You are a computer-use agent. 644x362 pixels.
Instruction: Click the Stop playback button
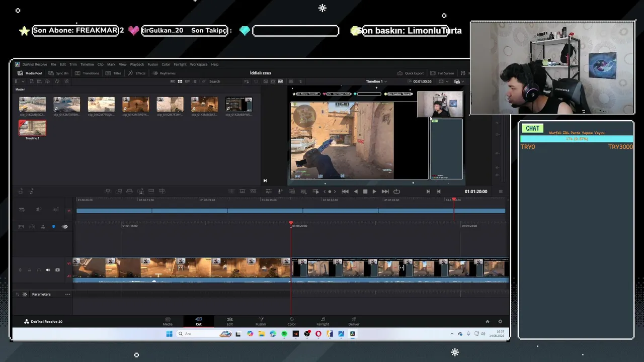point(365,192)
